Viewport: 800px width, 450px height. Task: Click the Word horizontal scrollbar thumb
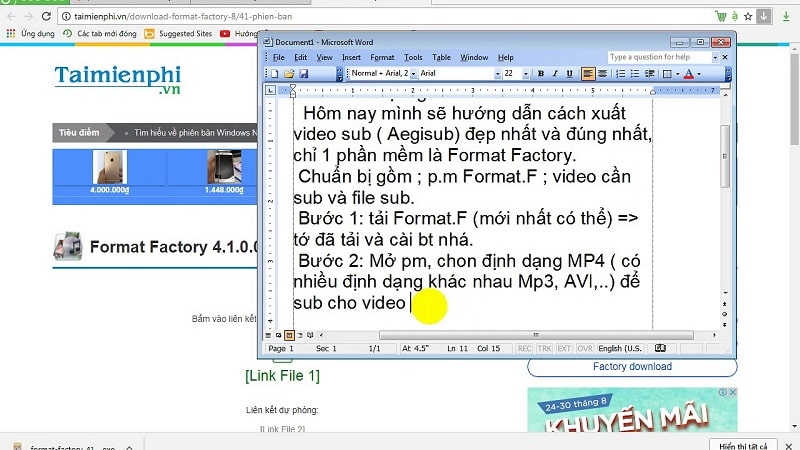coord(536,335)
